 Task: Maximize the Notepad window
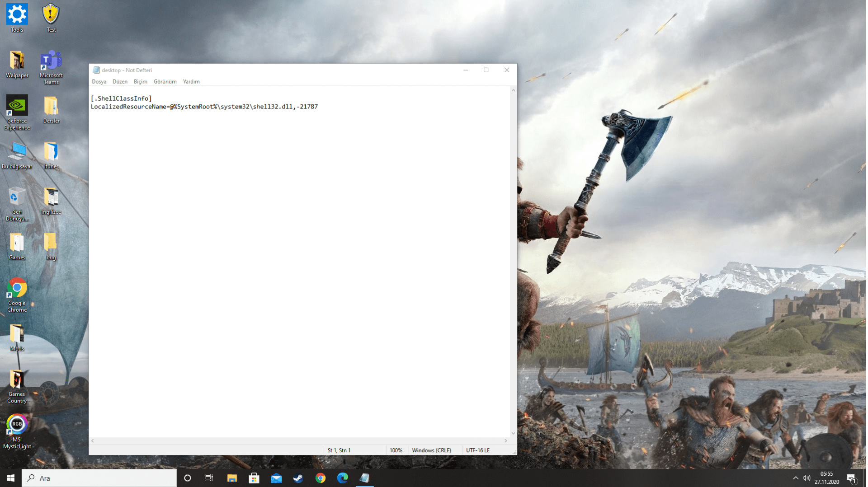point(486,70)
